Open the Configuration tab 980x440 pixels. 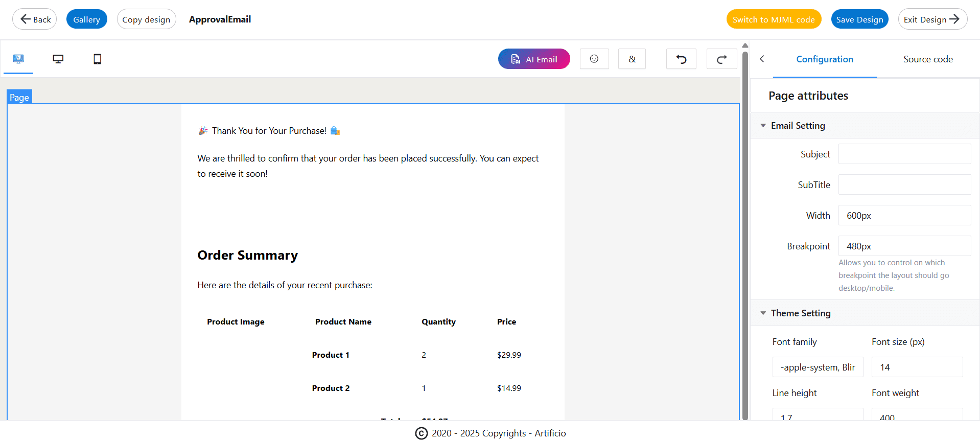(824, 59)
